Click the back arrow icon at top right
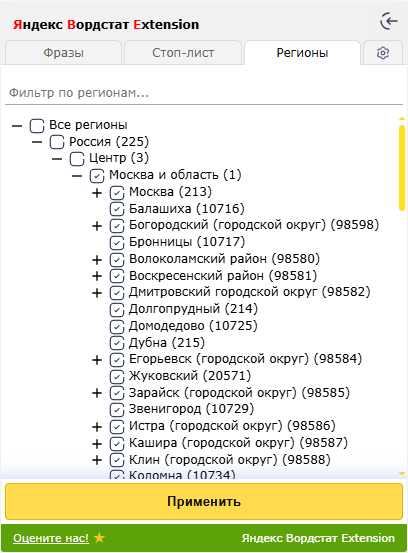Screen dimensions: 408x553 389,21
